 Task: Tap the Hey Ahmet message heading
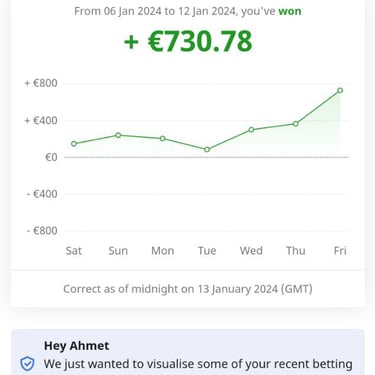[x=76, y=346]
